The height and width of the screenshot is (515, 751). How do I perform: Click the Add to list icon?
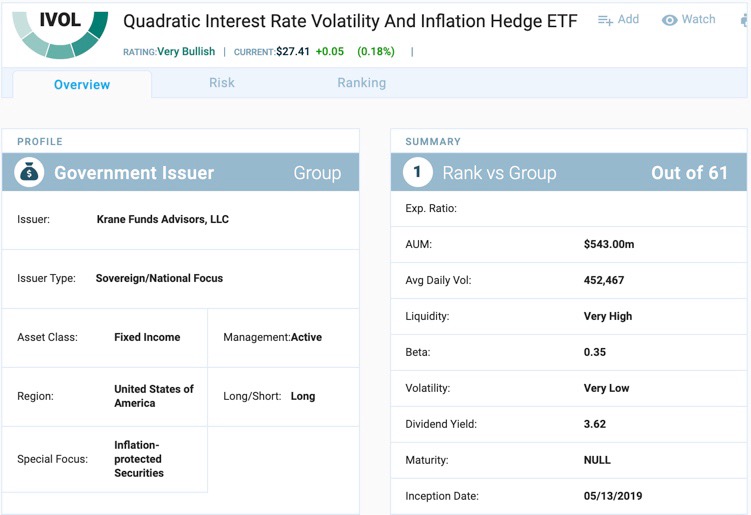tap(605, 20)
